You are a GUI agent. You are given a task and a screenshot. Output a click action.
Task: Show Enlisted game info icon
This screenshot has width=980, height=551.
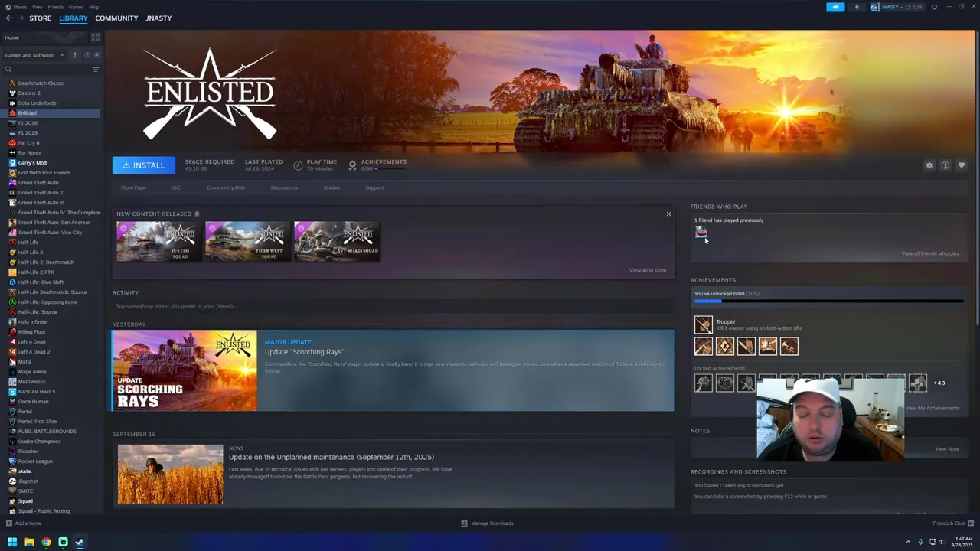pos(946,165)
